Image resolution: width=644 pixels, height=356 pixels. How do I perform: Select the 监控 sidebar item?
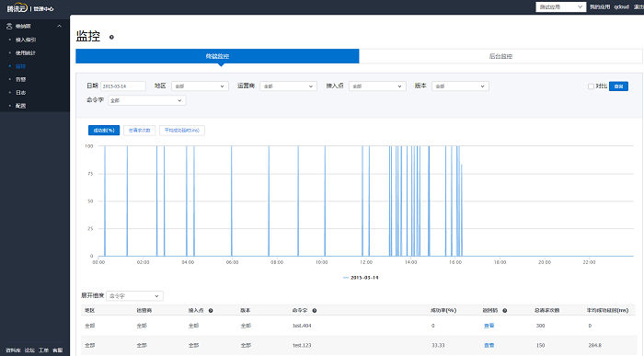click(x=20, y=66)
